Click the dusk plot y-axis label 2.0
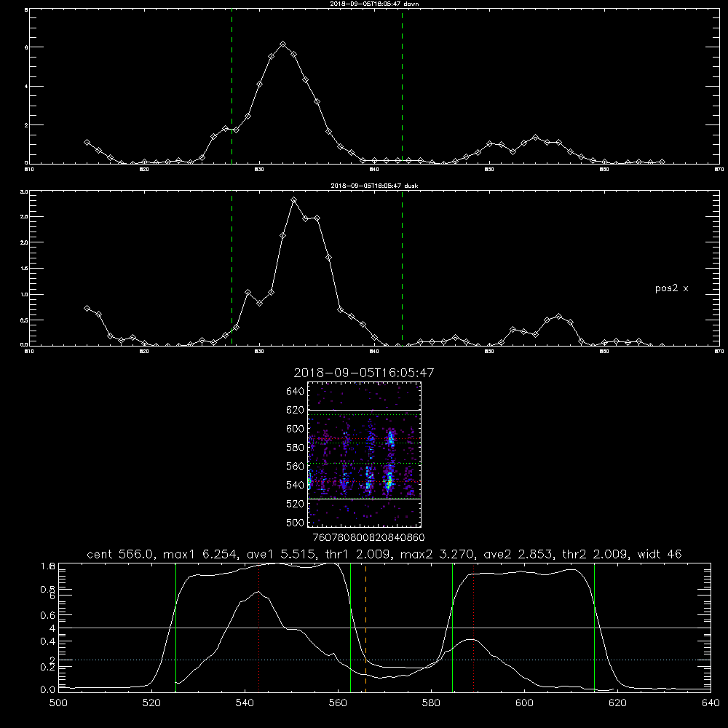728x728 pixels. 24,242
